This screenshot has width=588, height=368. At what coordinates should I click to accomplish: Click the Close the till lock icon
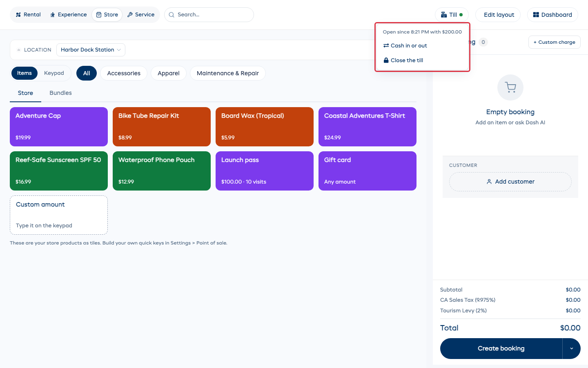coord(386,60)
